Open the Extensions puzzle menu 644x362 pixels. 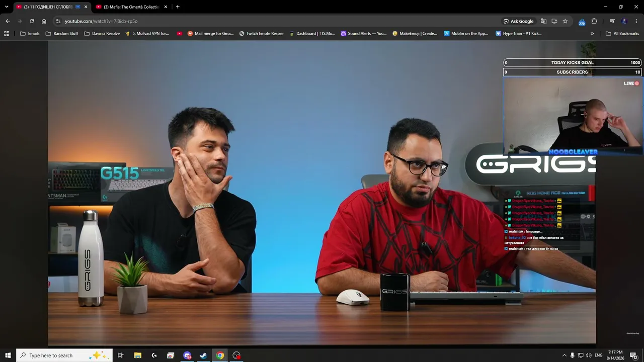[x=594, y=21]
